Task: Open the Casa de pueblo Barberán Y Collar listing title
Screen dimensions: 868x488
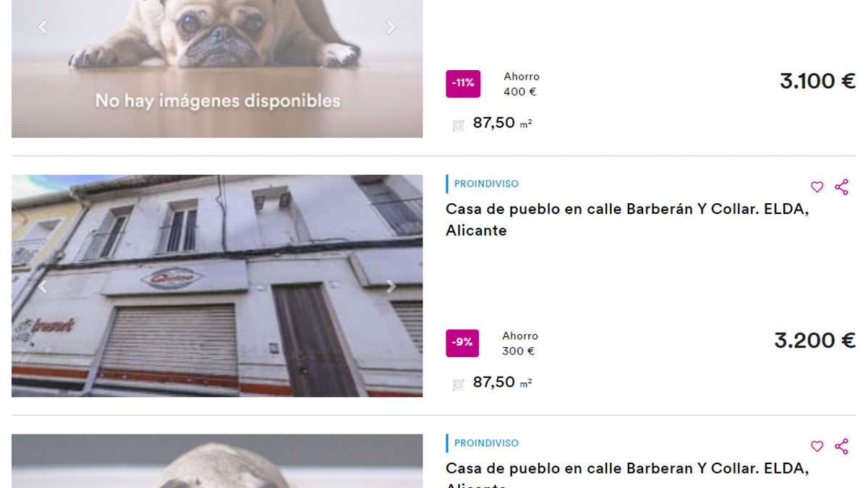Action: [627, 220]
